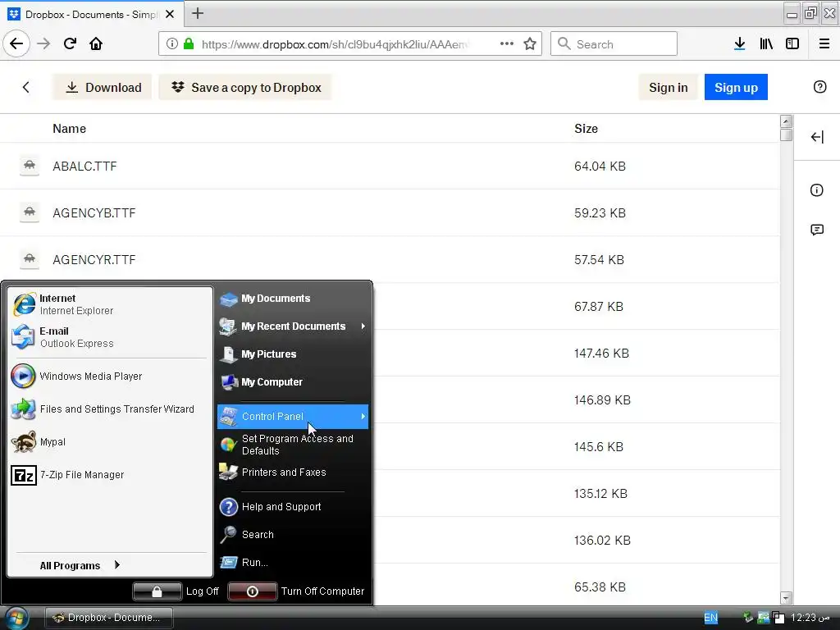Close the Dropbox - Documents tab
This screenshot has height=630, width=840.
click(170, 14)
